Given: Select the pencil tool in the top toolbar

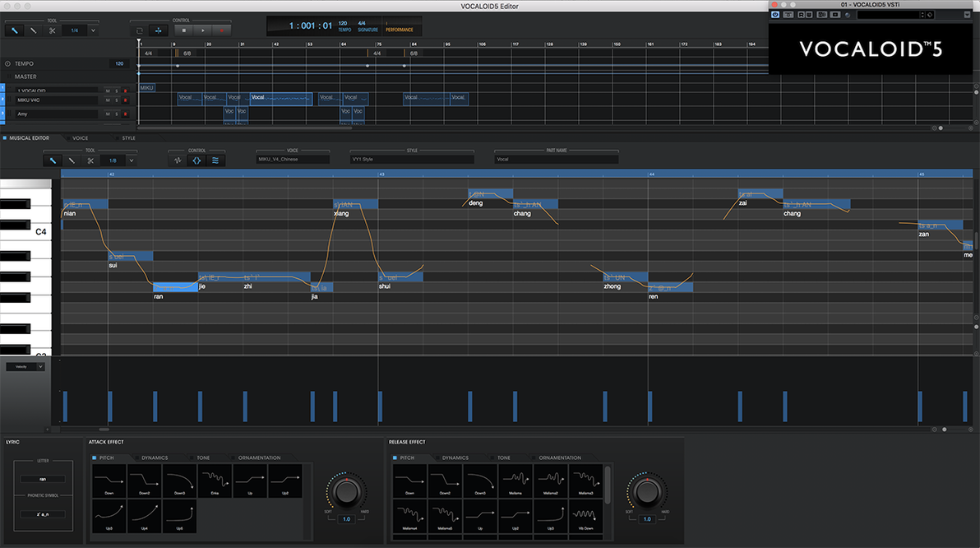Looking at the screenshot, I should click(14, 30).
